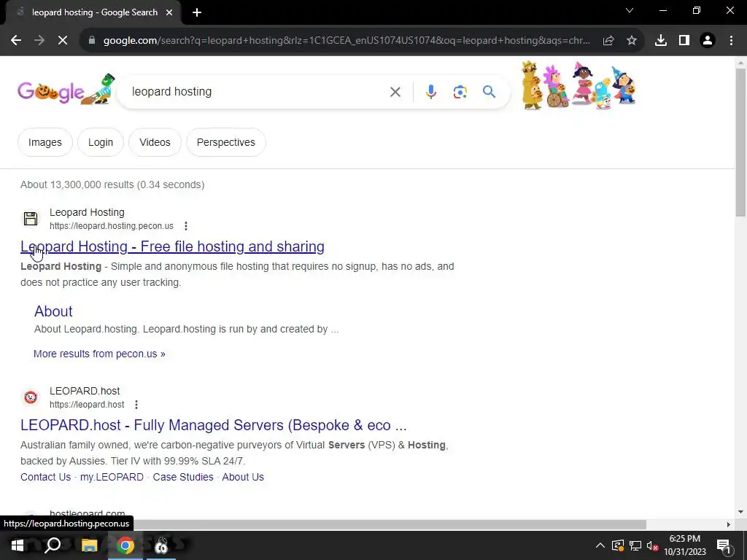Click the LEOPARD.host site favicon
Screen dimensions: 747x560
pyautogui.click(x=31, y=397)
